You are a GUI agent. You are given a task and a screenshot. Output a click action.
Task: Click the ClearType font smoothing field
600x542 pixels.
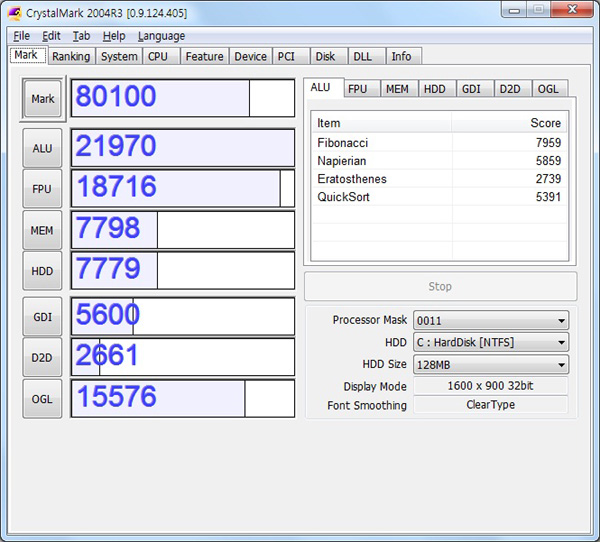pos(491,405)
